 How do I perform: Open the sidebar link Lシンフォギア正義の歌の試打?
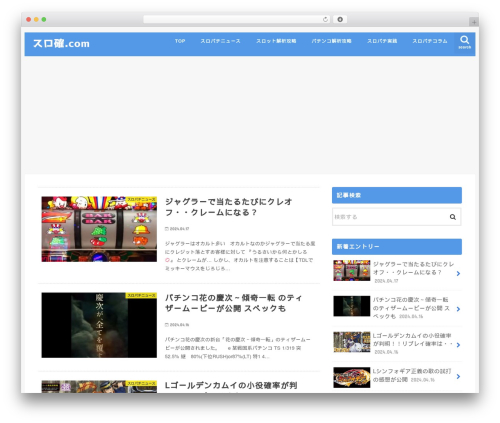coord(412,375)
